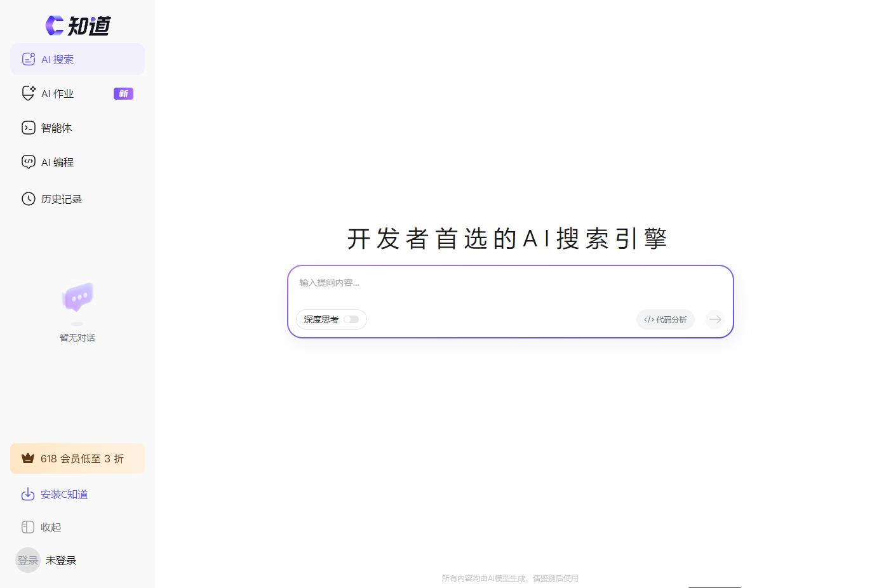872x588 pixels.
Task: Click 安装C知道 link
Action: [64, 494]
